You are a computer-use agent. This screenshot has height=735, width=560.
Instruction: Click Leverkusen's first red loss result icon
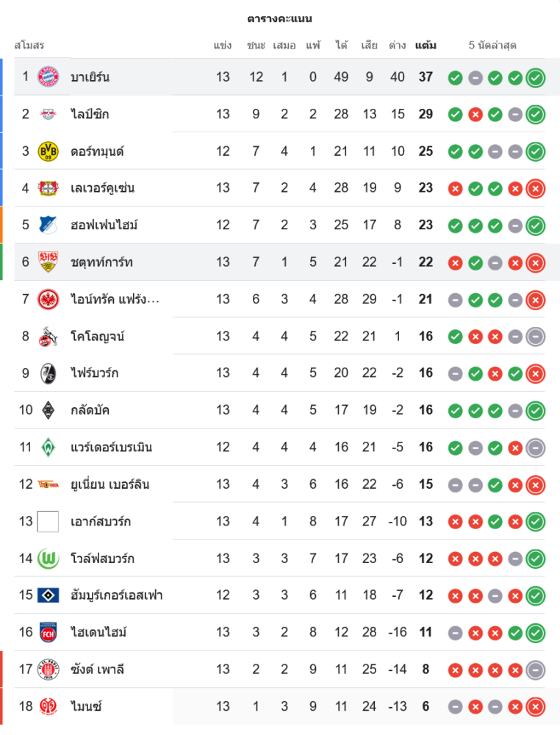(456, 188)
